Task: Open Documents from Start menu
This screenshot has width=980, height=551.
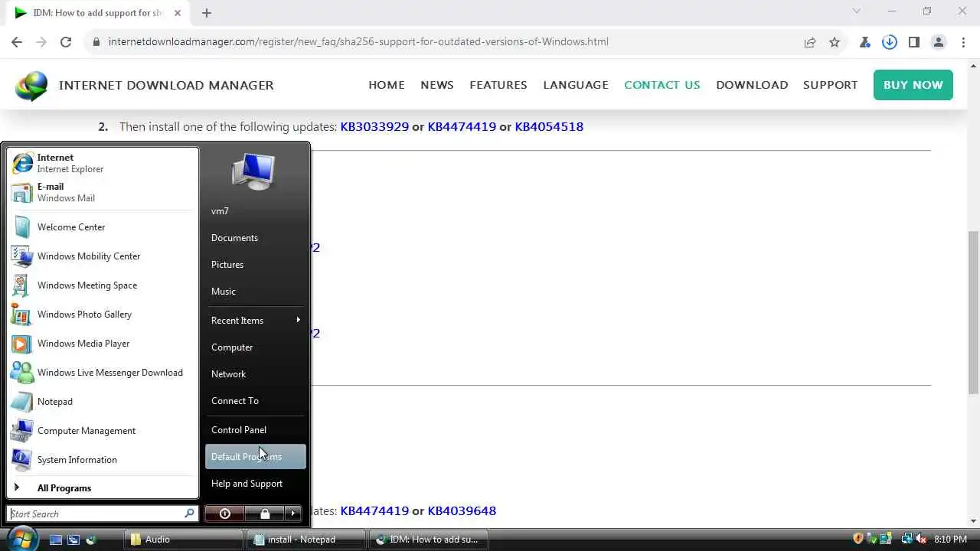Action: [256, 238]
